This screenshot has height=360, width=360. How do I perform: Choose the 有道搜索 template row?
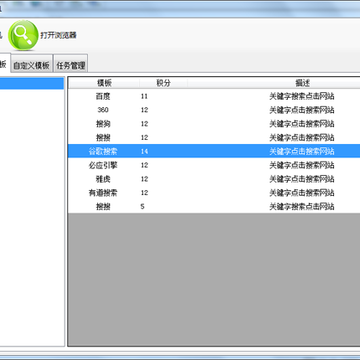click(214, 193)
